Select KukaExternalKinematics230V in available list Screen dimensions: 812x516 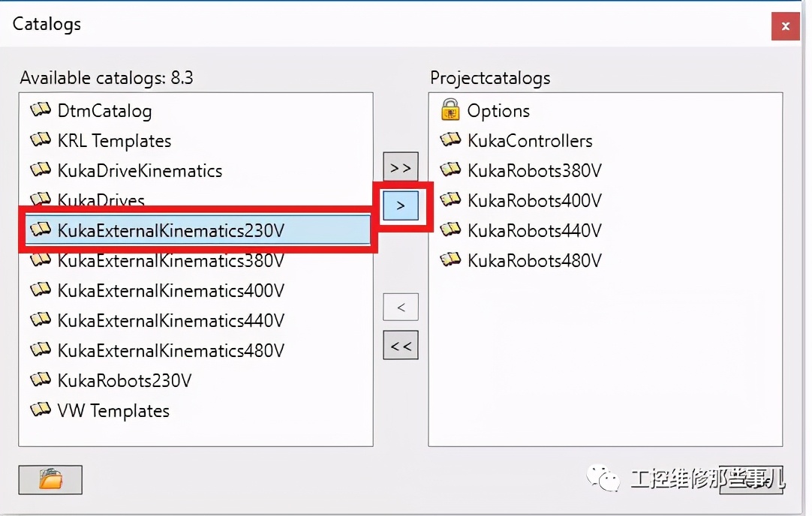pos(170,230)
